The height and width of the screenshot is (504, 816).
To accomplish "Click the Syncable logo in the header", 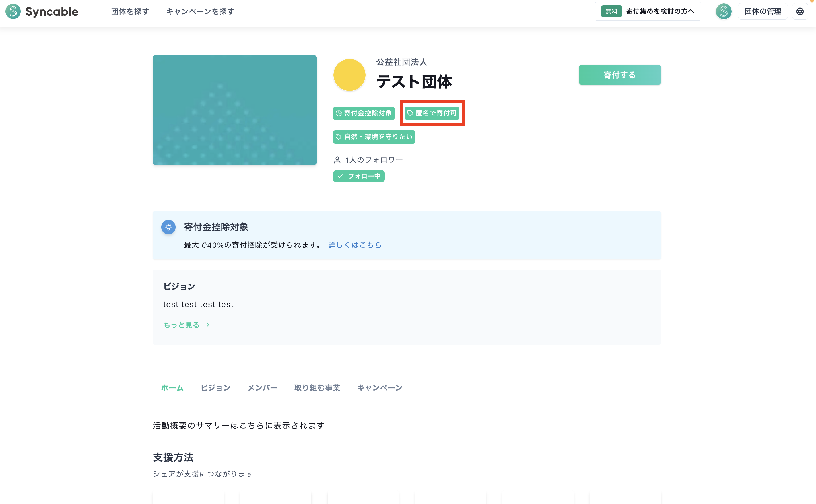I will click(x=41, y=11).
